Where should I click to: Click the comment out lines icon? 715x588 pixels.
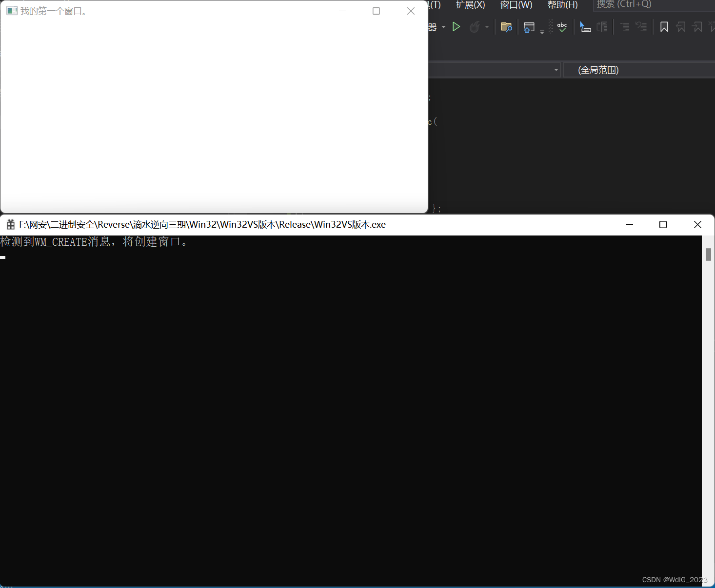602,27
